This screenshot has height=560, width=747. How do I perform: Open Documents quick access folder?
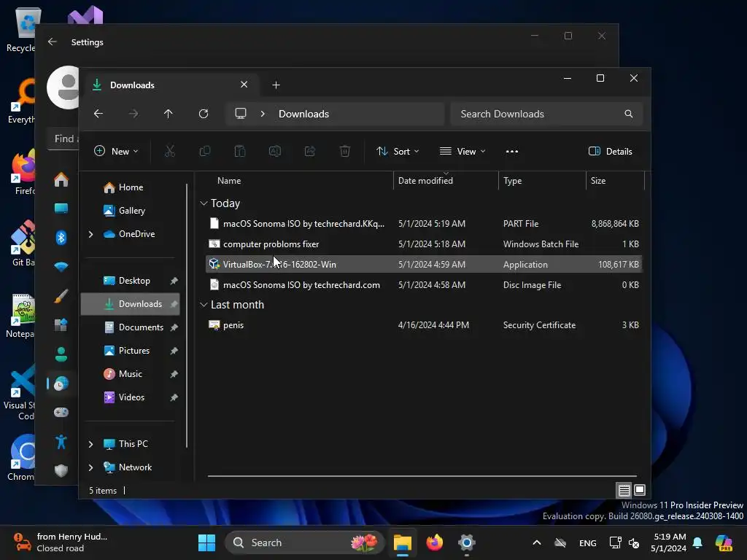130,327
